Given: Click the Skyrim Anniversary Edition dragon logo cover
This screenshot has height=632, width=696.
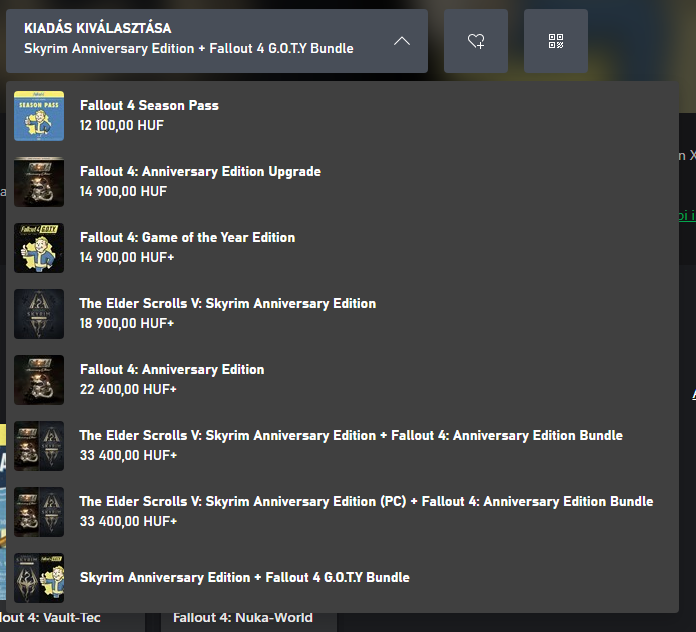Looking at the screenshot, I should [39, 314].
